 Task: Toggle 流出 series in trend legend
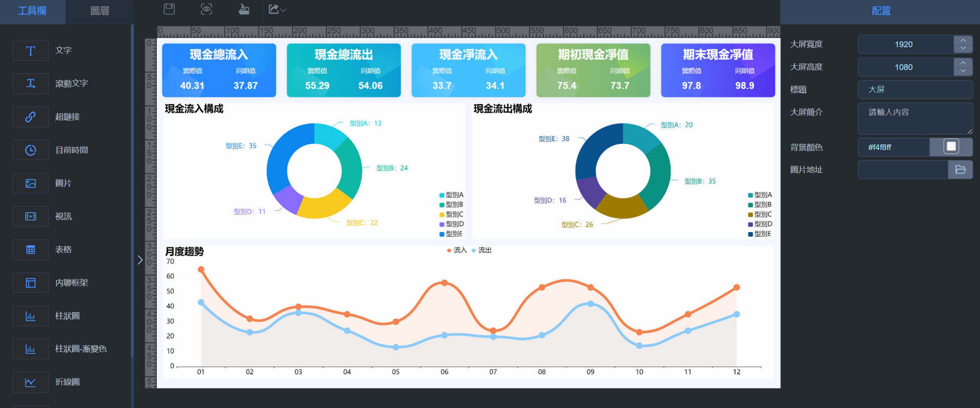pos(481,250)
